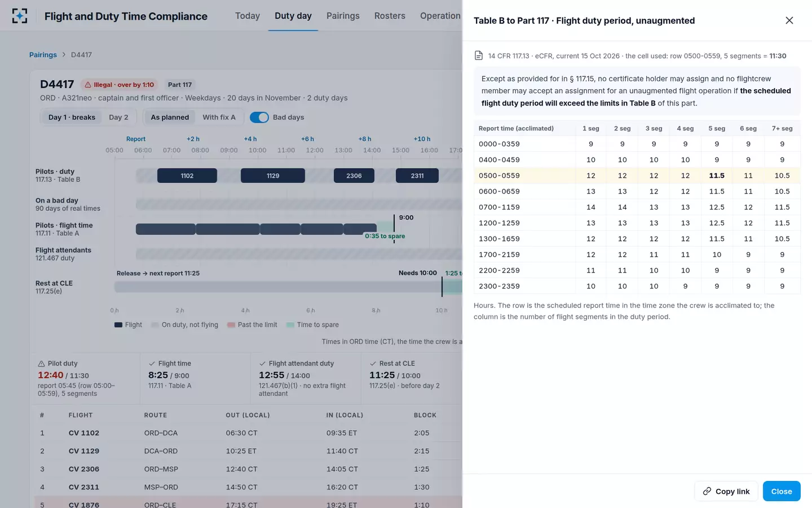Switch view to As planned
Screen dimensions: 812x508
click(x=170, y=117)
